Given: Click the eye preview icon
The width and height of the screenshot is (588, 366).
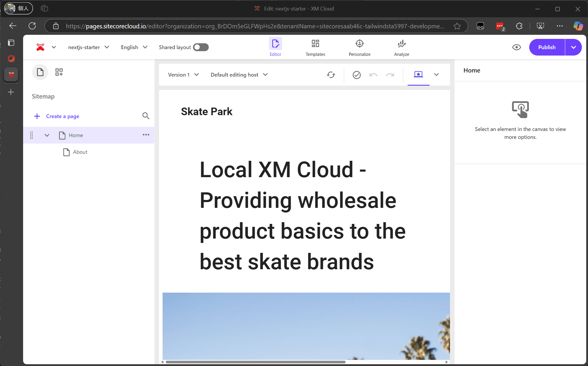Looking at the screenshot, I should click(x=516, y=47).
